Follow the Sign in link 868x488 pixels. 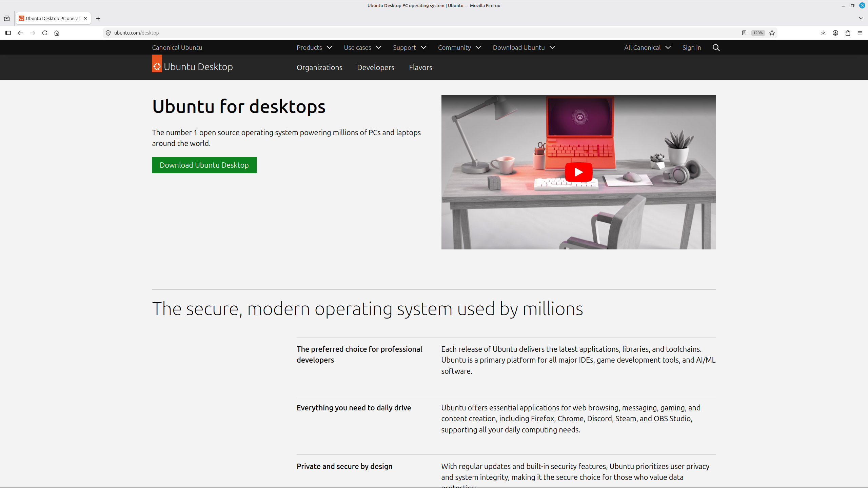coord(692,48)
